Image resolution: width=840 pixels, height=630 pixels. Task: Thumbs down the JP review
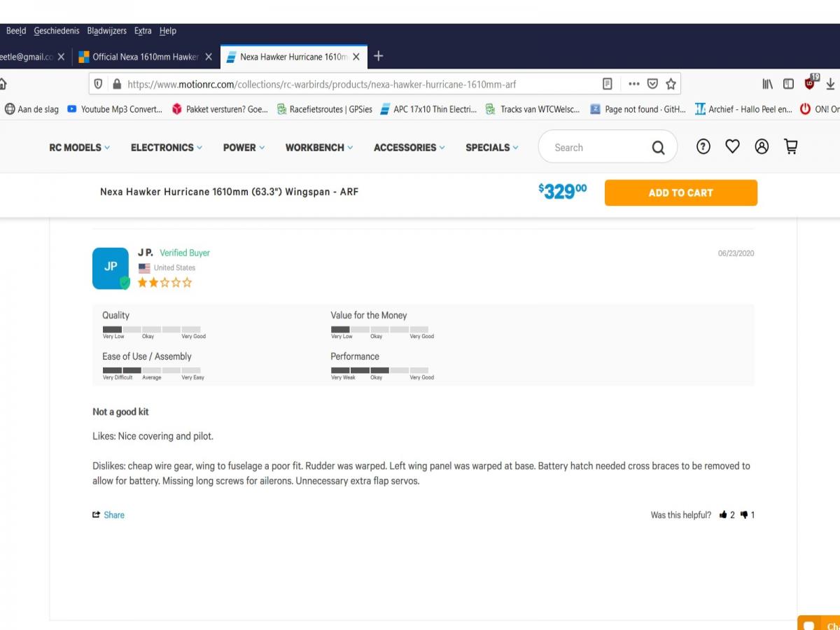pyautogui.click(x=743, y=515)
